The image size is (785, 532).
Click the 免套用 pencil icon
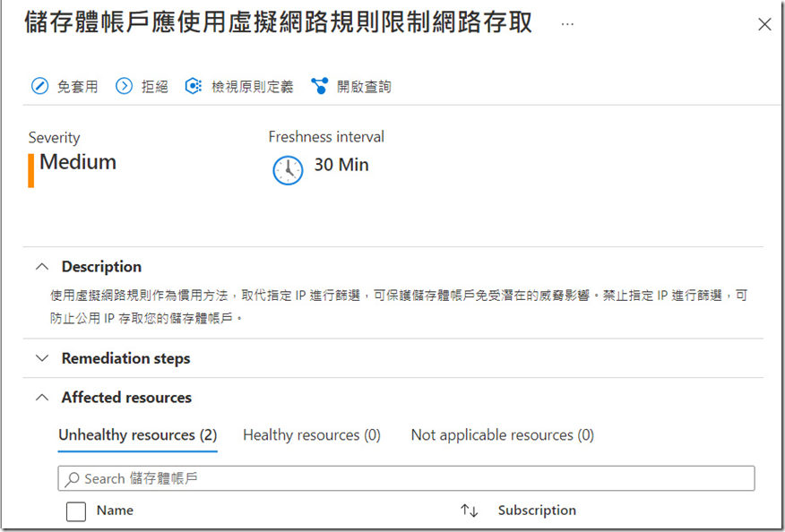tap(39, 86)
